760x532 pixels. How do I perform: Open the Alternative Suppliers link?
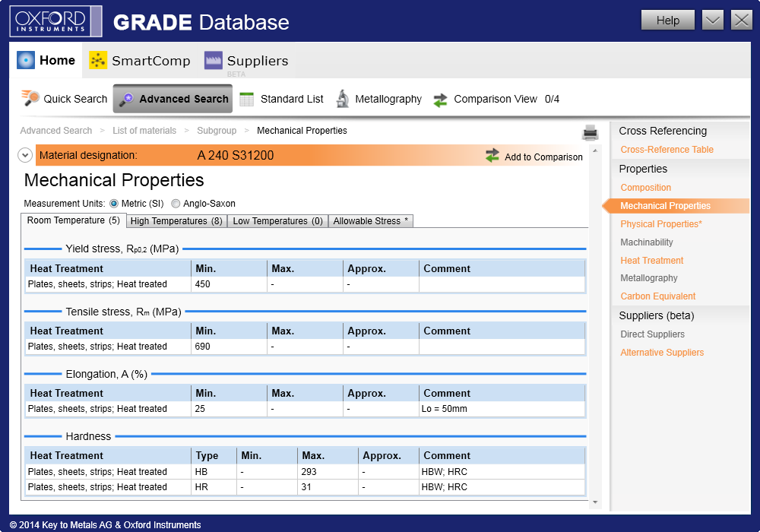662,353
